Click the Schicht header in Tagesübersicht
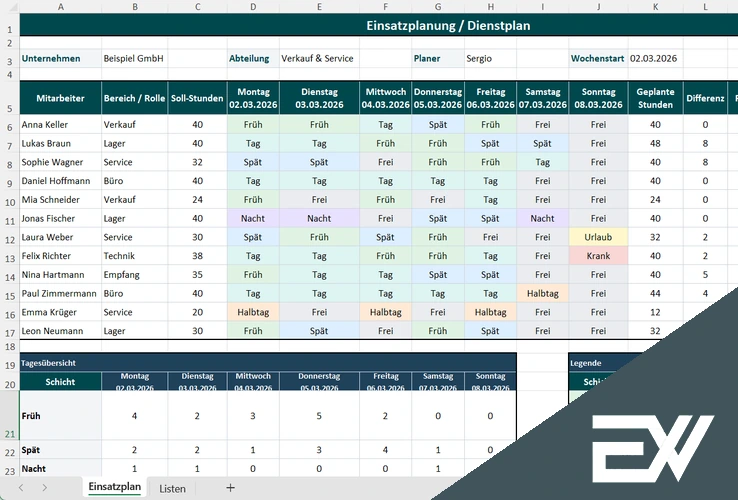This screenshot has width=738, height=500. coord(60,382)
